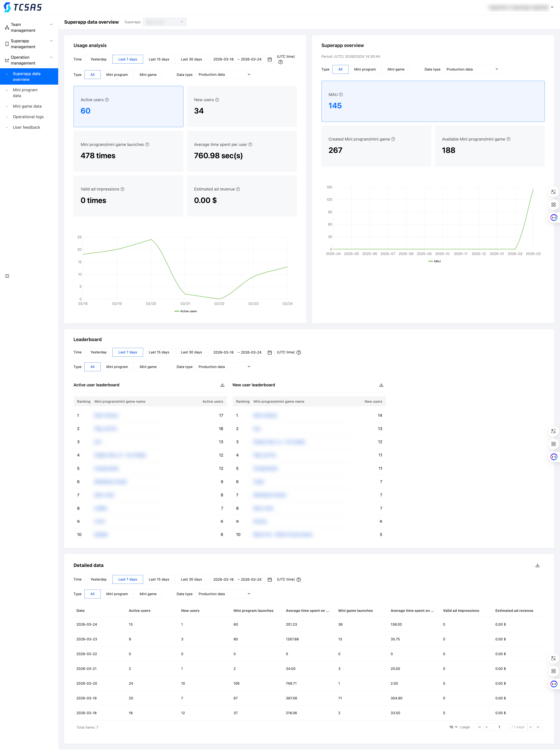Viewport: 560px width, 750px height.
Task: Select Last 30 days in Leaderboard
Action: point(191,352)
